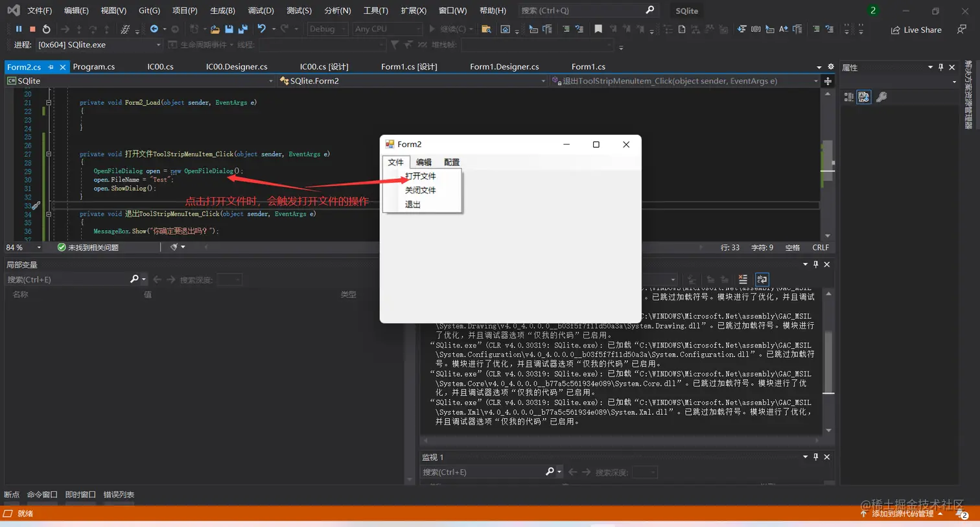Close the Form2.cs tab
The height and width of the screenshot is (527, 980).
pos(63,67)
